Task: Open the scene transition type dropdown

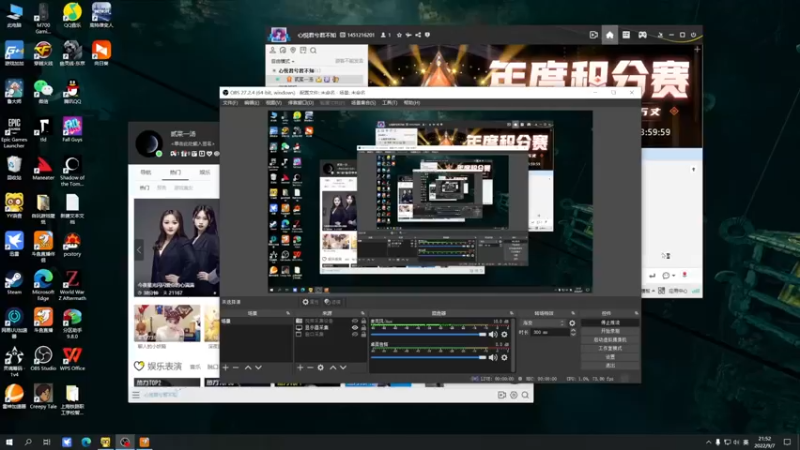Action: [x=543, y=323]
